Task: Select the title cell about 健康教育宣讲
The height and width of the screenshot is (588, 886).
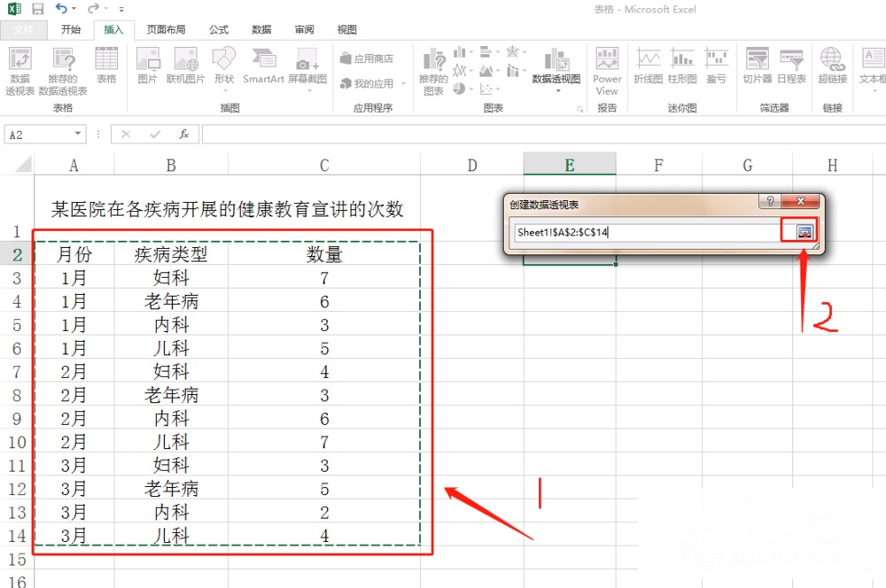Action: [x=227, y=209]
